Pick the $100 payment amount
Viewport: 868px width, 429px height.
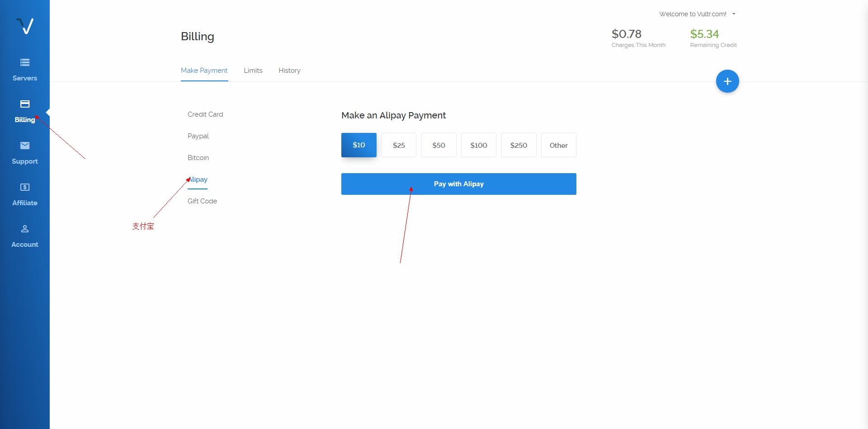tap(478, 145)
